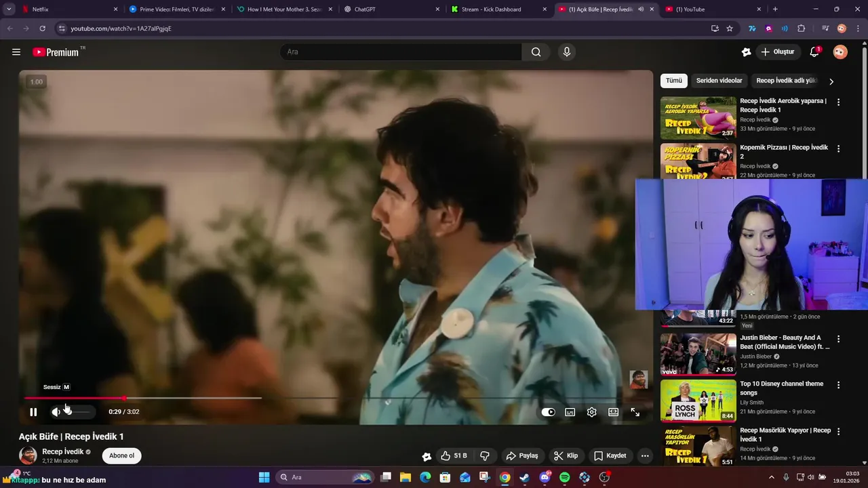Click the Oluştur create button
The height and width of the screenshot is (488, 868).
click(778, 52)
